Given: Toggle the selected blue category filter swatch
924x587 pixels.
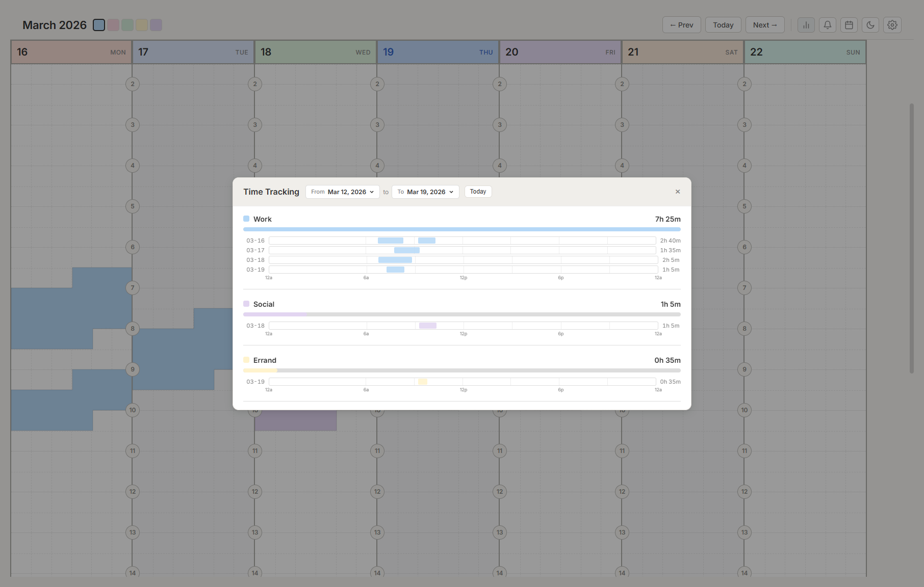Looking at the screenshot, I should click(99, 24).
